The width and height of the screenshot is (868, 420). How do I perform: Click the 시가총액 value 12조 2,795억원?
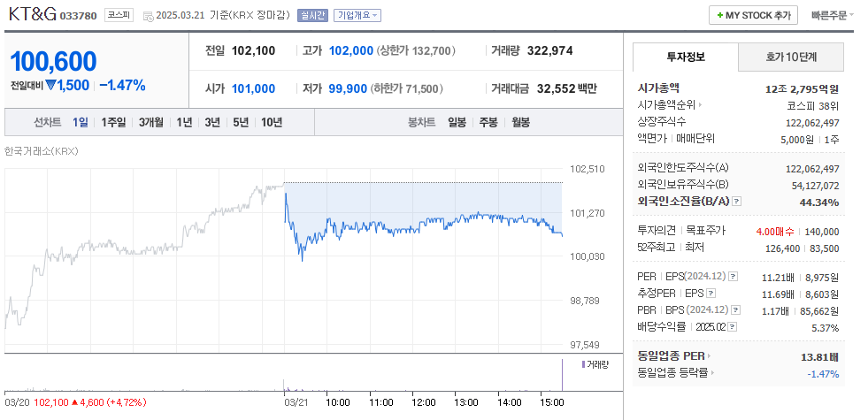[x=803, y=88]
